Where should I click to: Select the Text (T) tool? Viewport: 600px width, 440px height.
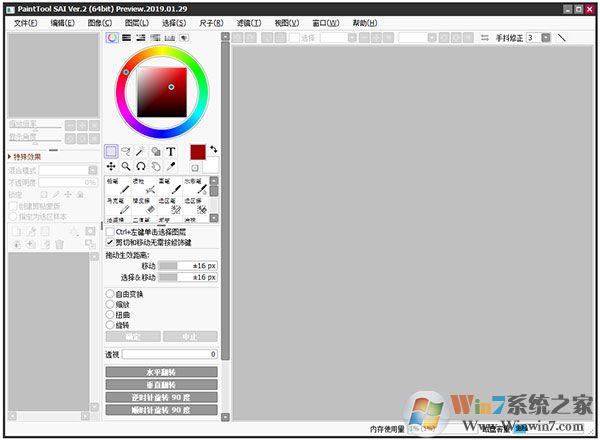[x=171, y=152]
